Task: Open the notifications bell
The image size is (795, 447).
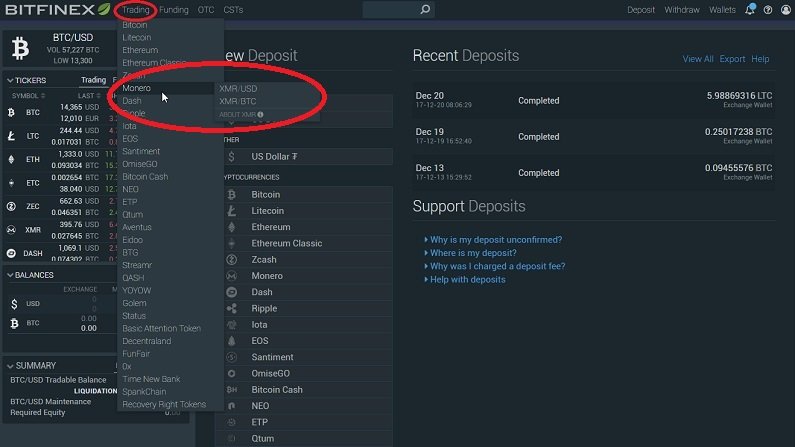Action: (750, 9)
